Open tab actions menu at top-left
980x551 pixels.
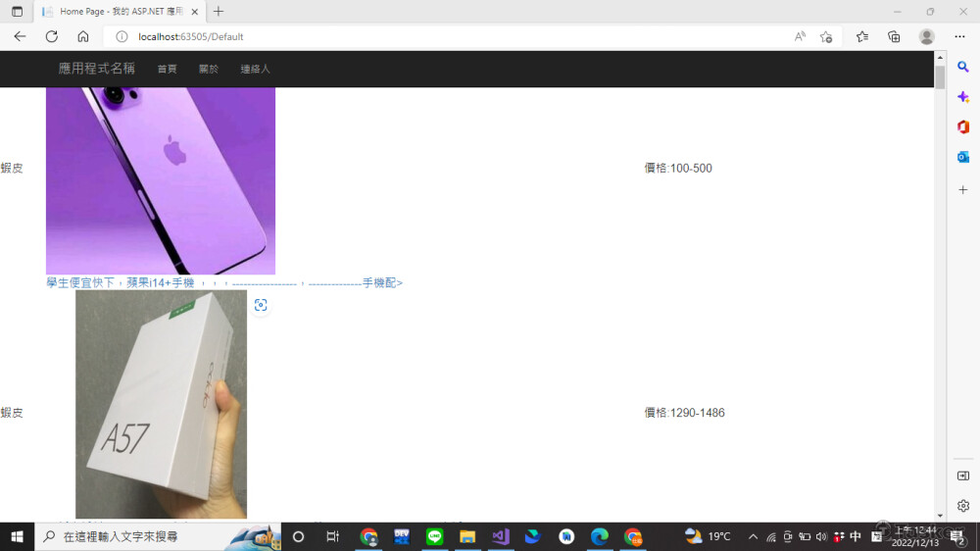tap(17, 12)
